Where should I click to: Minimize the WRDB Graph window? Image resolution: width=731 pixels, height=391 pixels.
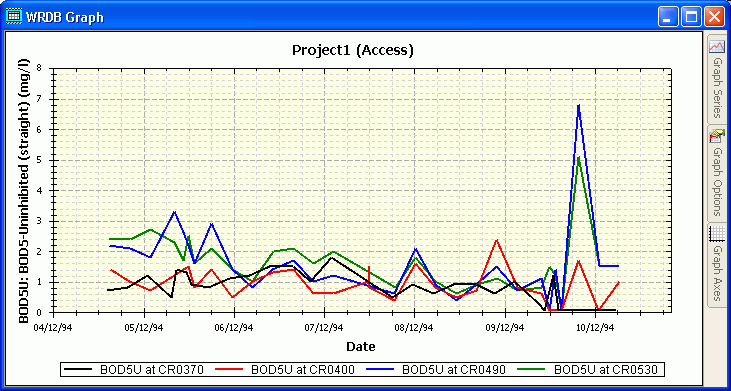pyautogui.click(x=668, y=18)
